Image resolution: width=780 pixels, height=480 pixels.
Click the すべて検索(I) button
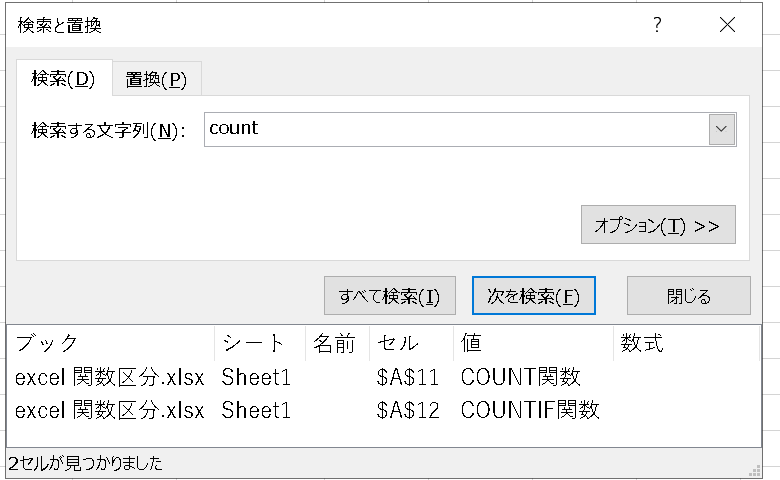[x=390, y=296]
